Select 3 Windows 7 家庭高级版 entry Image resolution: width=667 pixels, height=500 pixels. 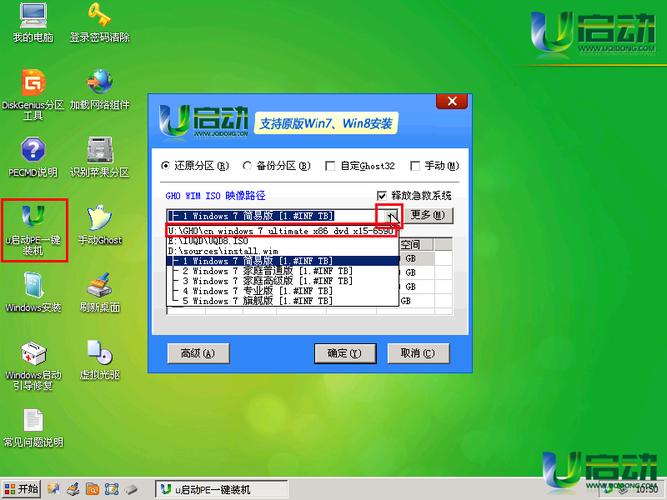pos(282,281)
